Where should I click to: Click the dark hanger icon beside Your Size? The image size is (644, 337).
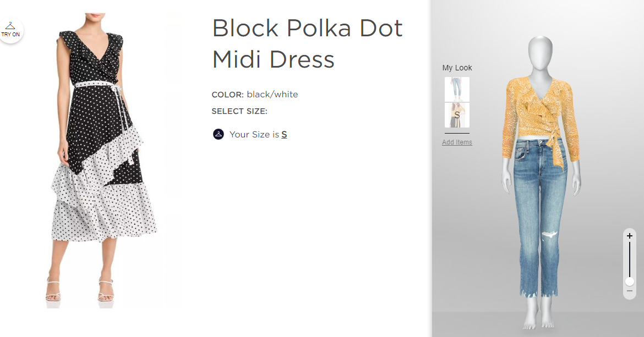tap(219, 134)
